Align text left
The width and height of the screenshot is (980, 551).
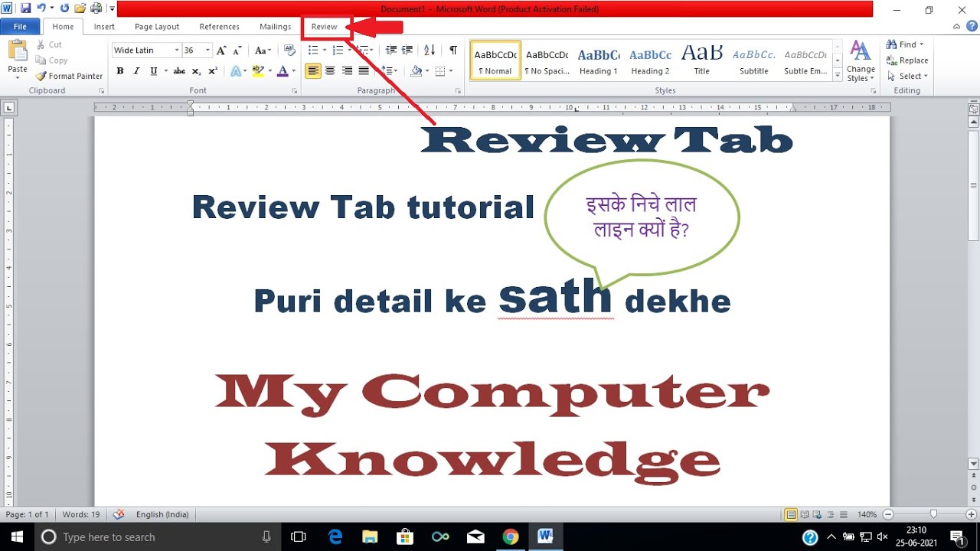313,71
